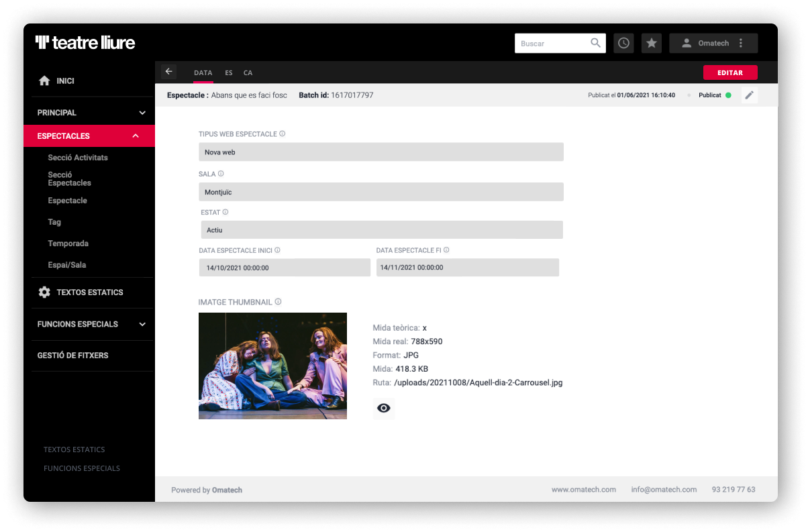808x532 pixels.
Task: Show info icon next to Sala
Action: pyautogui.click(x=221, y=174)
